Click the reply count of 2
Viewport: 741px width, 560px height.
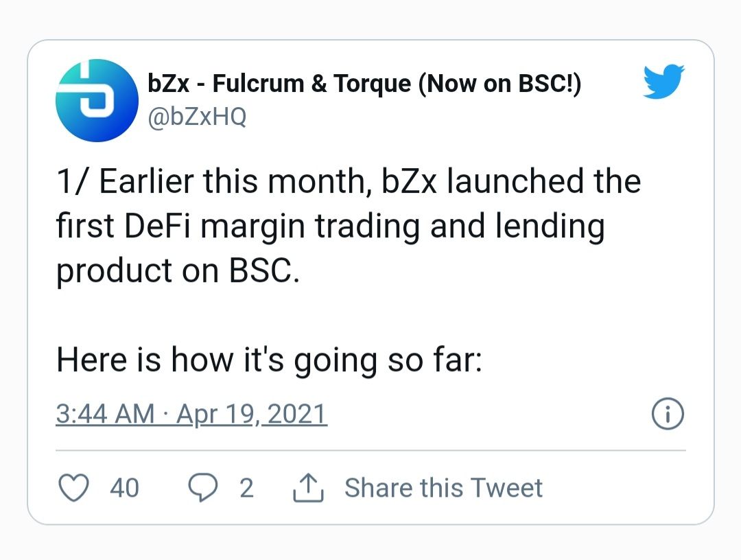click(x=246, y=488)
